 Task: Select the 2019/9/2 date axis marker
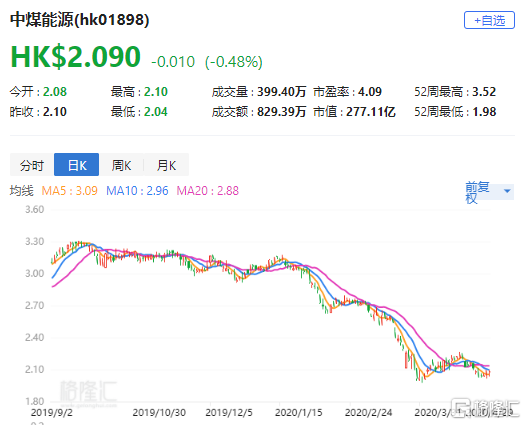[x=52, y=412]
